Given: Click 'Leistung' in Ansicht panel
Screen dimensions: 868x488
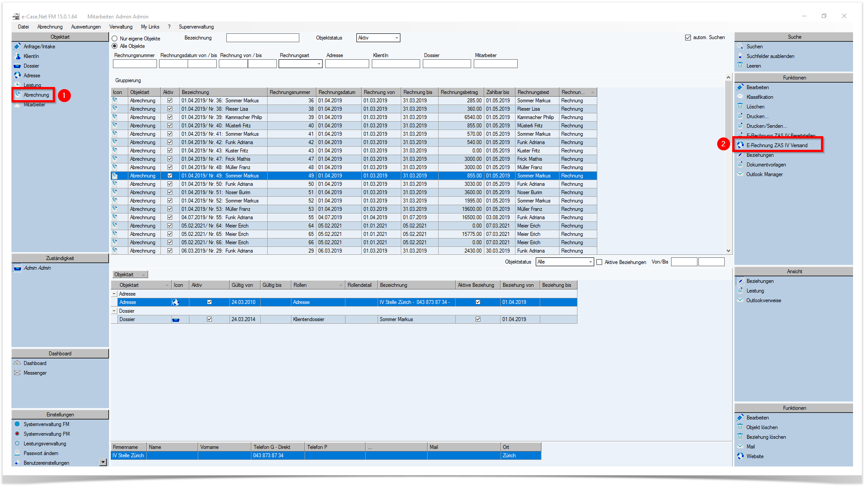Looking at the screenshot, I should pos(755,291).
